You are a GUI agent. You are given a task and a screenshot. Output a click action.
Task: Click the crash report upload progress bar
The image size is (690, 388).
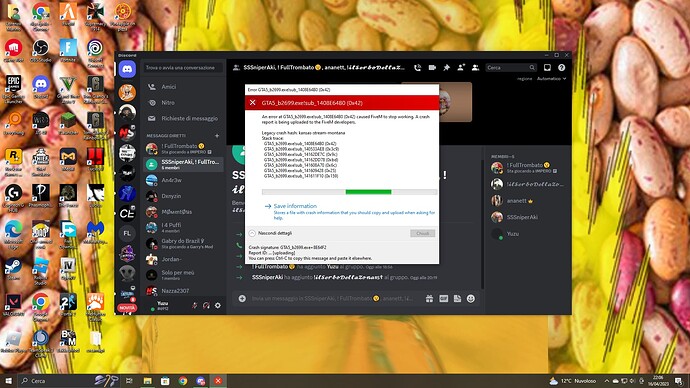coord(349,192)
